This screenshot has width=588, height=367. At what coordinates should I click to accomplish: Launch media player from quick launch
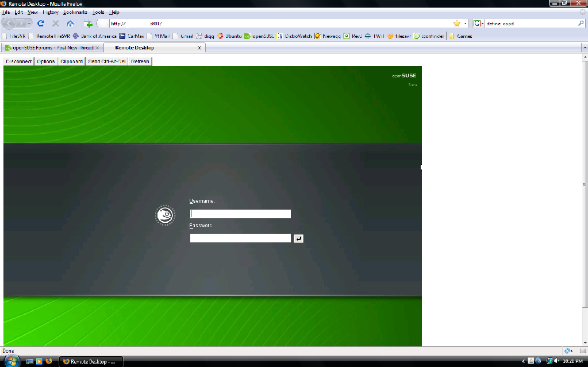pyautogui.click(x=39, y=361)
